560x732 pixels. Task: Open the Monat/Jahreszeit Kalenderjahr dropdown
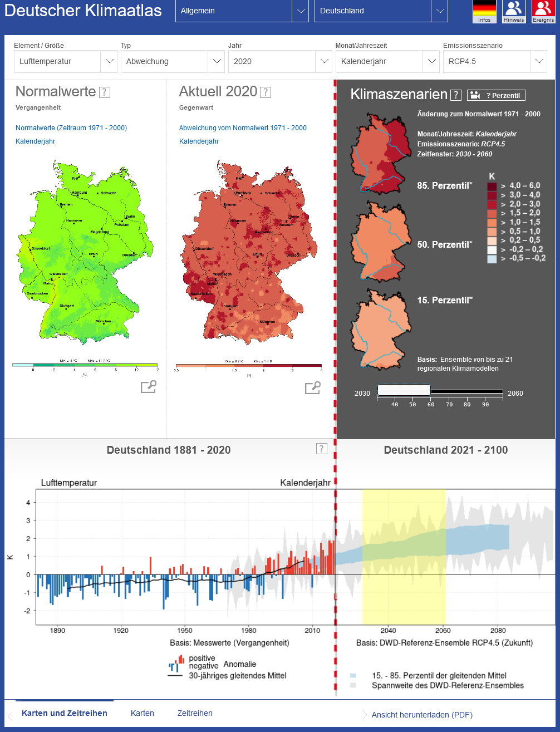387,62
